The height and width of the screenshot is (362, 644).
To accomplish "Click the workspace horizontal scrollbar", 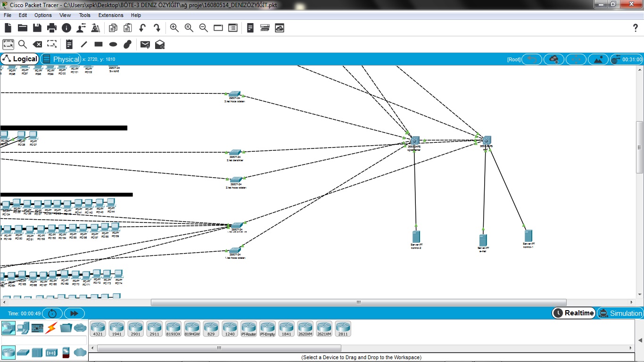I will (x=358, y=302).
